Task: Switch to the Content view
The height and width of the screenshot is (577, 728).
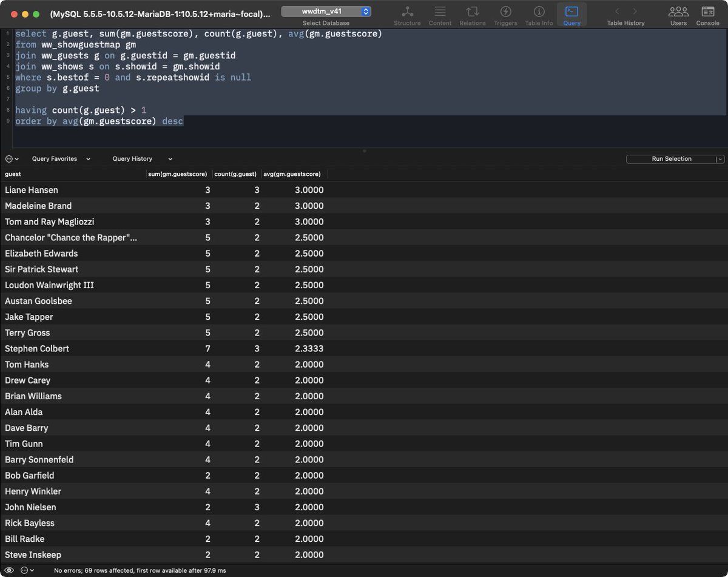Action: point(440,16)
